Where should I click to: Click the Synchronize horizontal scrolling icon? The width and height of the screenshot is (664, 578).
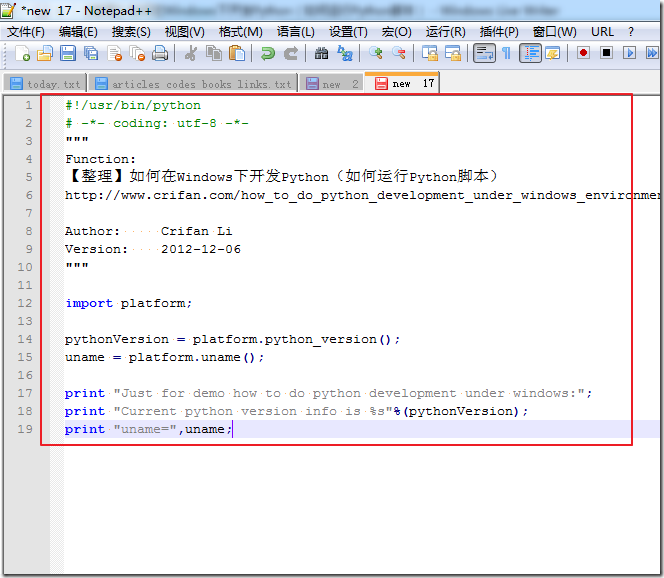tap(453, 54)
